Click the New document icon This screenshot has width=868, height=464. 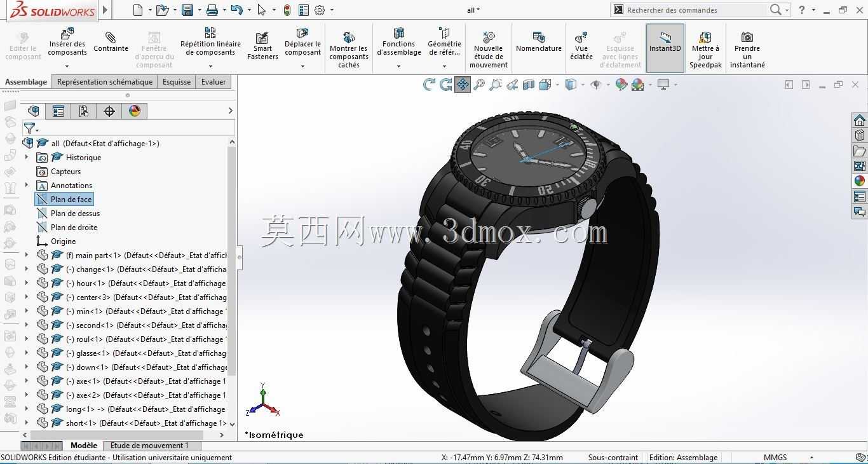(139, 10)
